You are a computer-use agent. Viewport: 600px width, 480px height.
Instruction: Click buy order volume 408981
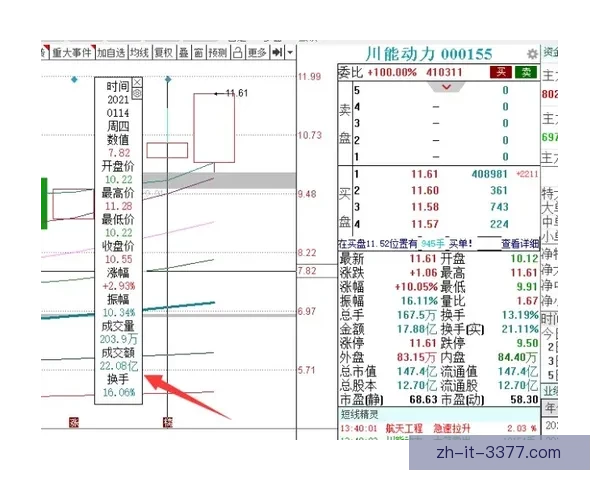coord(489,174)
